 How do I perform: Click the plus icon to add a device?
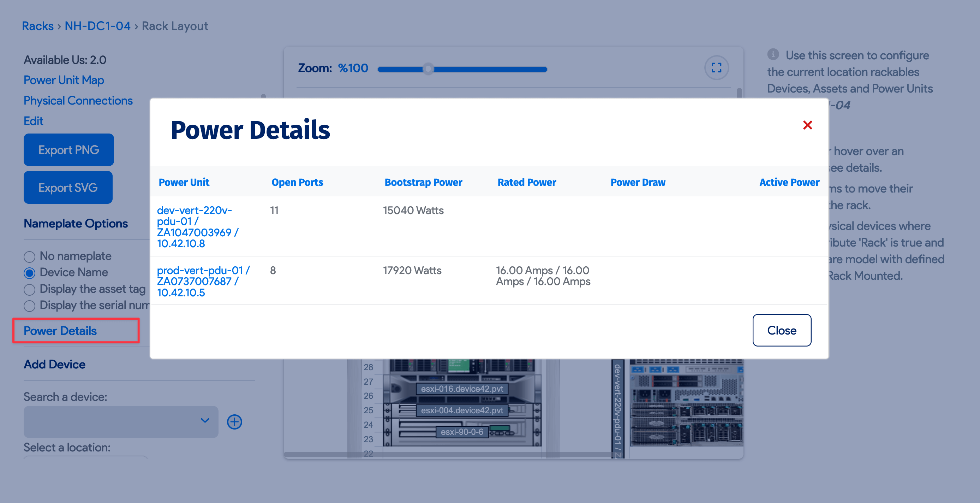[234, 421]
